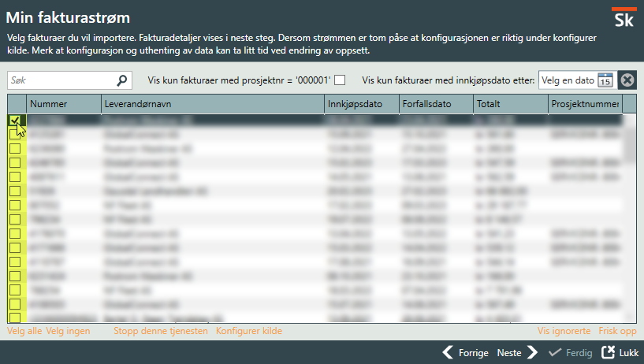
Task: Clear the date filter with X icon
Action: click(627, 80)
